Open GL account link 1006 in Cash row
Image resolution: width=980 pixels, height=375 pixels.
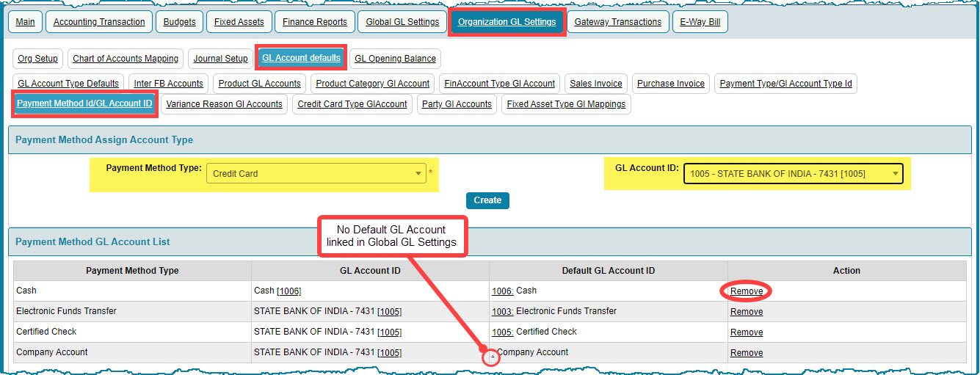(288, 291)
